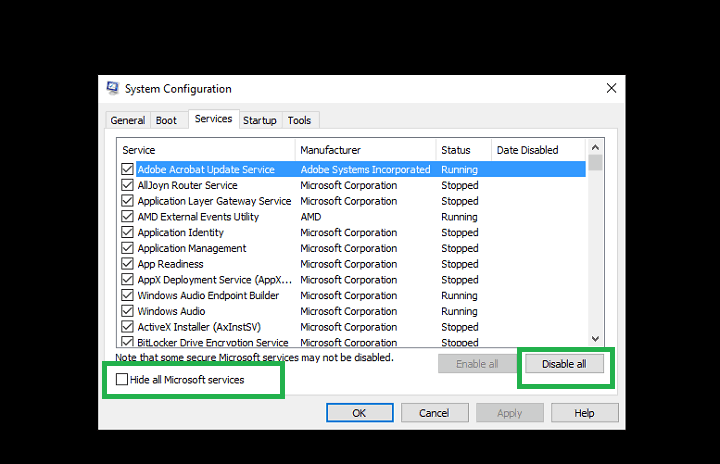The height and width of the screenshot is (464, 720).
Task: Toggle AMD External Events Utility checkbox
Action: point(127,217)
